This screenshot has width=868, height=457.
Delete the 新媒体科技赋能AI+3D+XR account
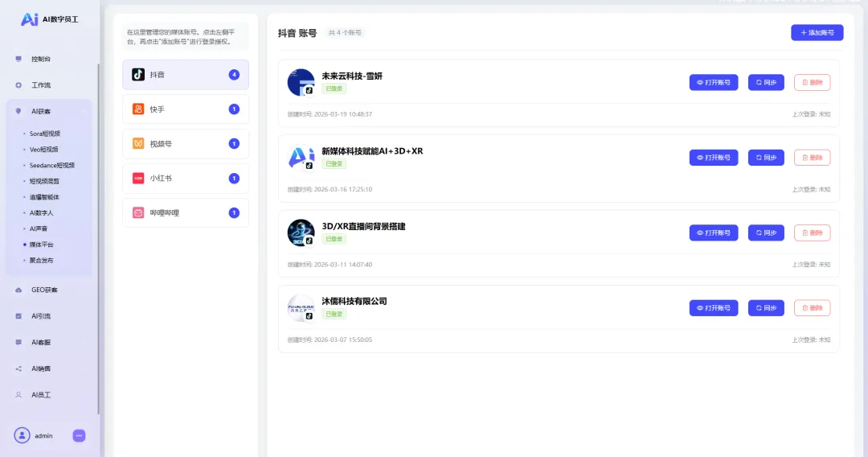tap(812, 158)
